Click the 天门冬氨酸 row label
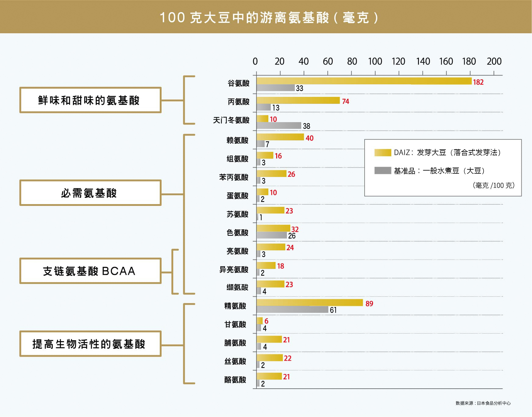This screenshot has height=417, width=532. 231,120
